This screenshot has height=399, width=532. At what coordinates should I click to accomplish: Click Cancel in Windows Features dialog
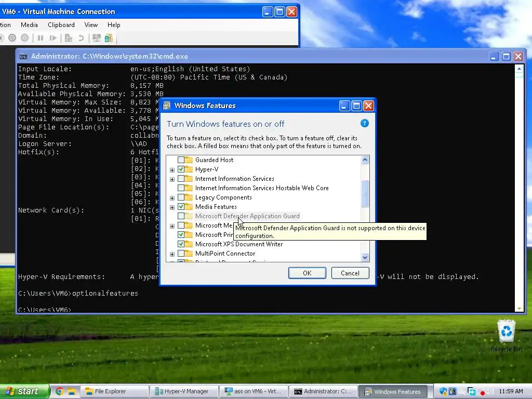(350, 273)
